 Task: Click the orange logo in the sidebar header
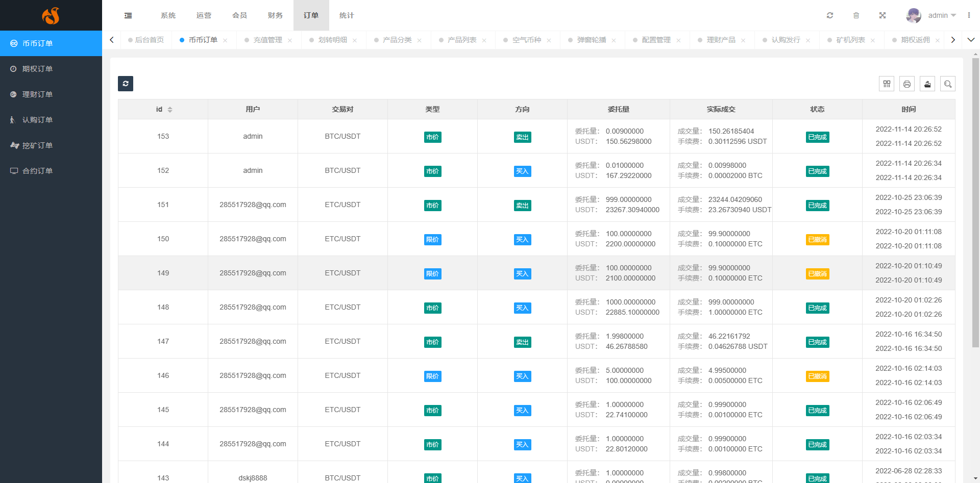point(51,16)
